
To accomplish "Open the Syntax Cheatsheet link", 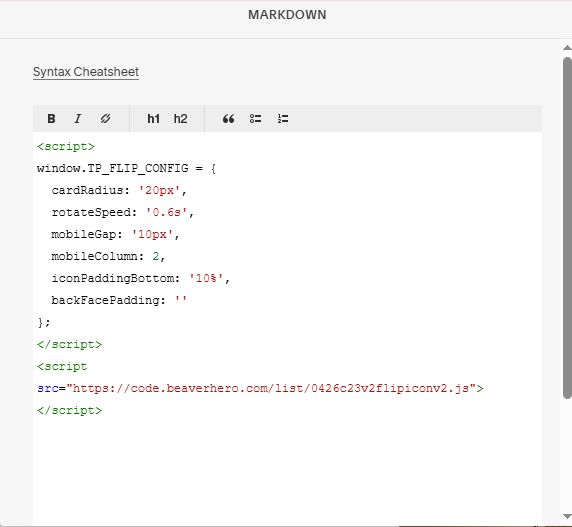I will (86, 72).
